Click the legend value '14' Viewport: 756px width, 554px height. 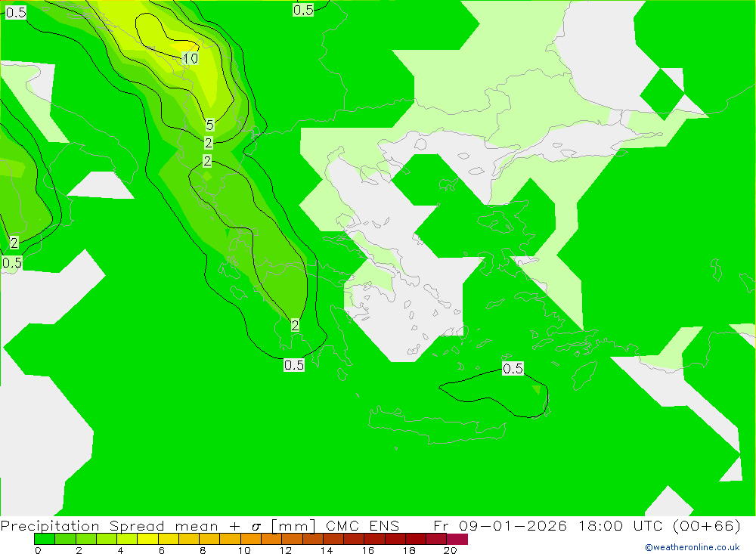click(327, 550)
